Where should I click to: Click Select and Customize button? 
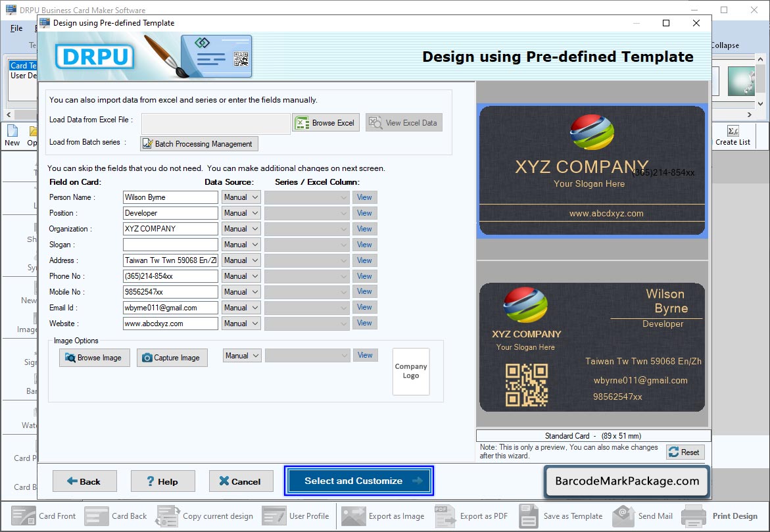(x=359, y=481)
